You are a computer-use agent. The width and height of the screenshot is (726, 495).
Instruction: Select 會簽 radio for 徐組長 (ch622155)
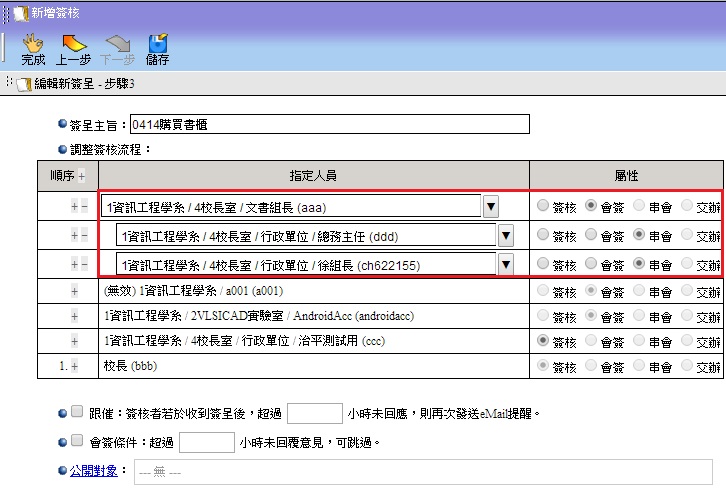pyautogui.click(x=591, y=263)
